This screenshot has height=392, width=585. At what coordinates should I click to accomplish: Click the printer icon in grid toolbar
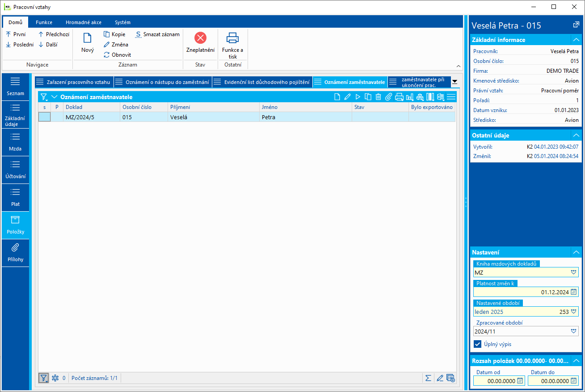[399, 97]
